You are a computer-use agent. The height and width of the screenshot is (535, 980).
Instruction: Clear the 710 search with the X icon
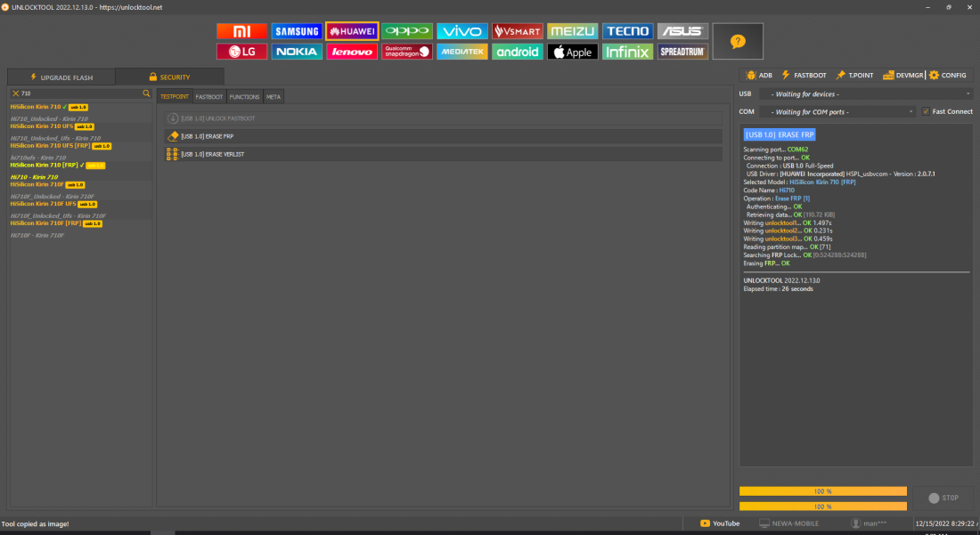(x=16, y=93)
